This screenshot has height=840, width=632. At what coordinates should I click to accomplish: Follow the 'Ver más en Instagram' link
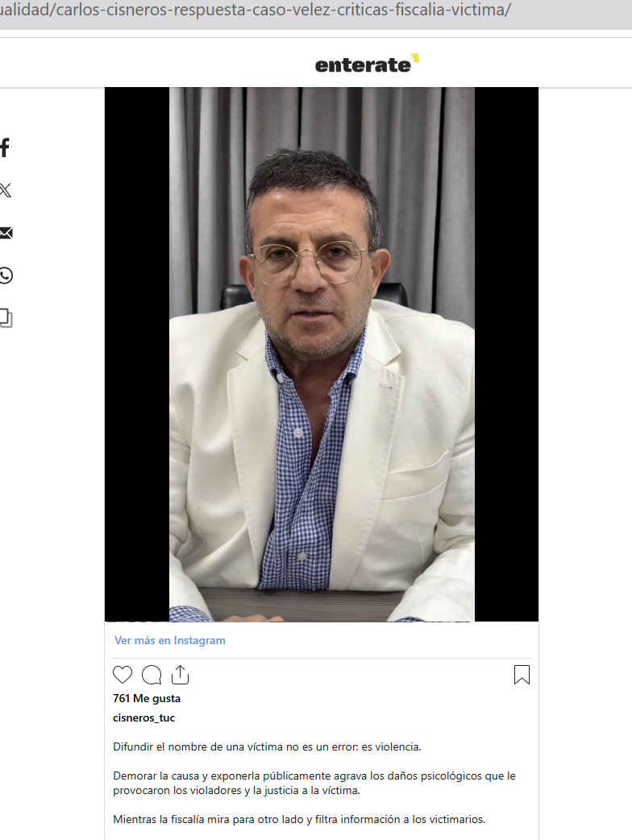[x=170, y=640]
